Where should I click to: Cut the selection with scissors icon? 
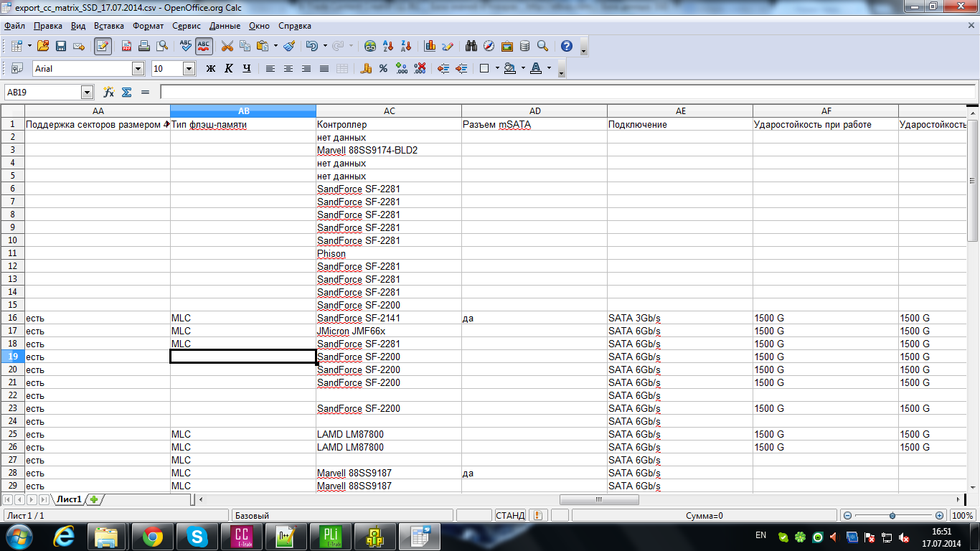pyautogui.click(x=227, y=46)
